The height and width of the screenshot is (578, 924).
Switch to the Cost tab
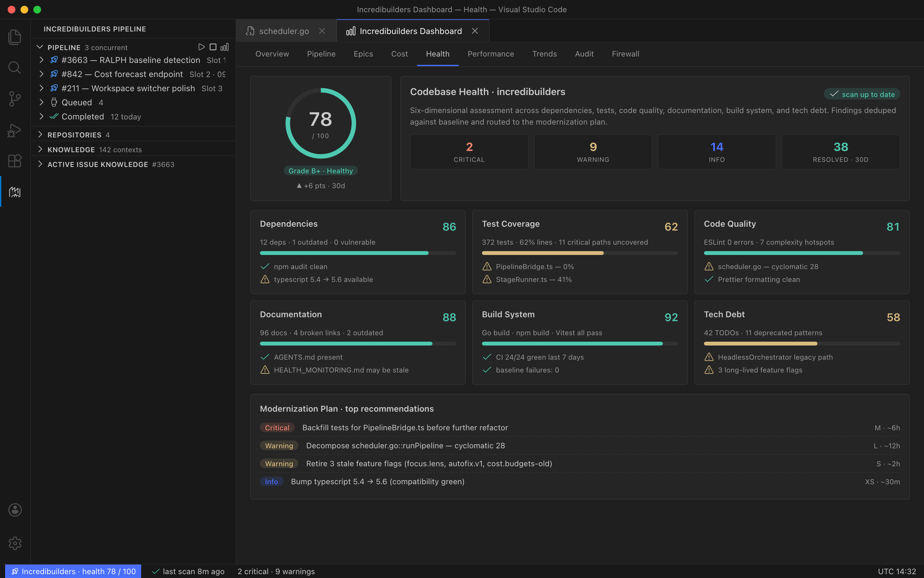[x=399, y=54]
